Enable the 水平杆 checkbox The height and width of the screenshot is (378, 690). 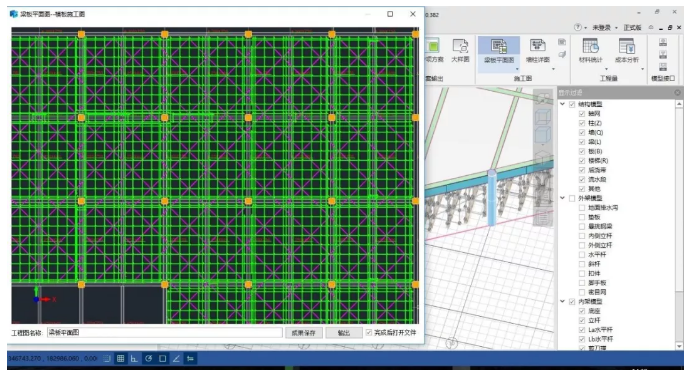pyautogui.click(x=582, y=254)
